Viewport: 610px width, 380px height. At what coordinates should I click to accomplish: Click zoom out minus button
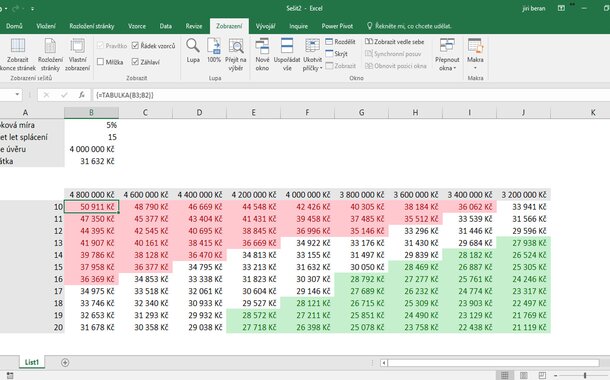557,375
